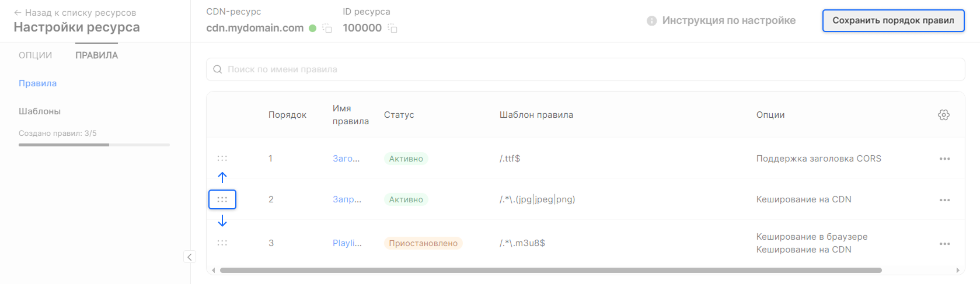980x284 pixels.
Task: Open table column settings gear
Action: pyautogui.click(x=943, y=115)
